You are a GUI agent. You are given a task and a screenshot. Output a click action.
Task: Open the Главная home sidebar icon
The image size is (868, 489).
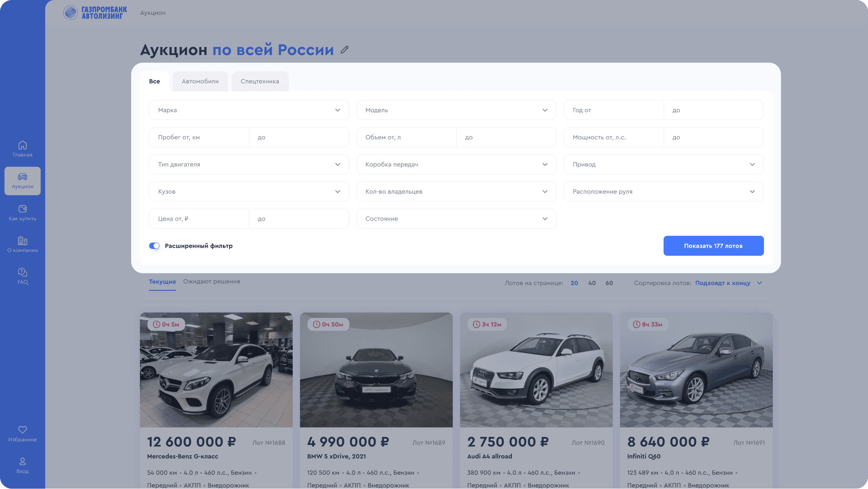22,145
